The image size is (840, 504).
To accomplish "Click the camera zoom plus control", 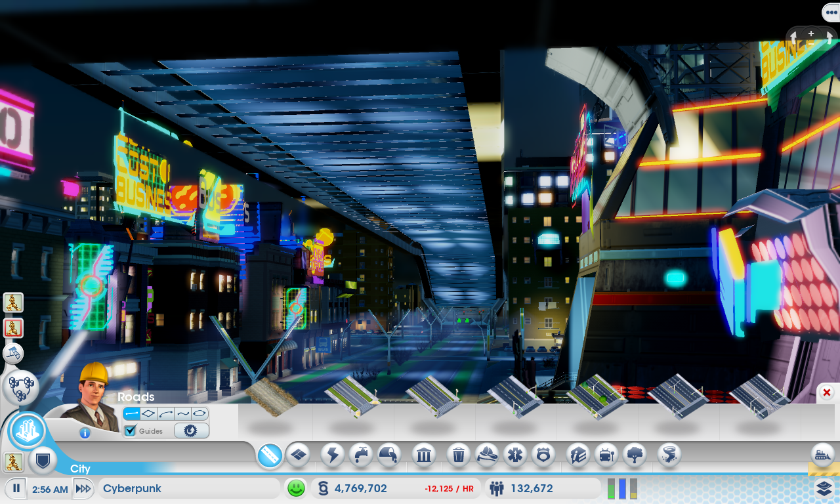I will pos(811,33).
